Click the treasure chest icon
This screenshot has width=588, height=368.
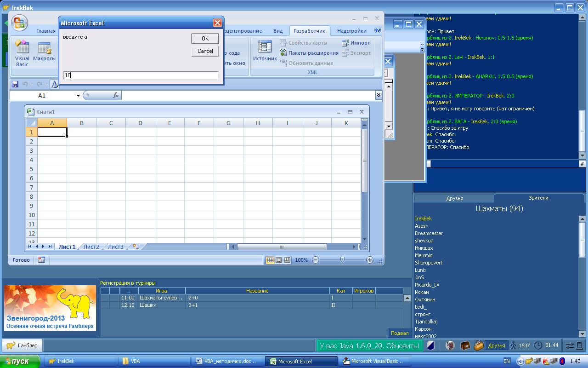pos(465,345)
